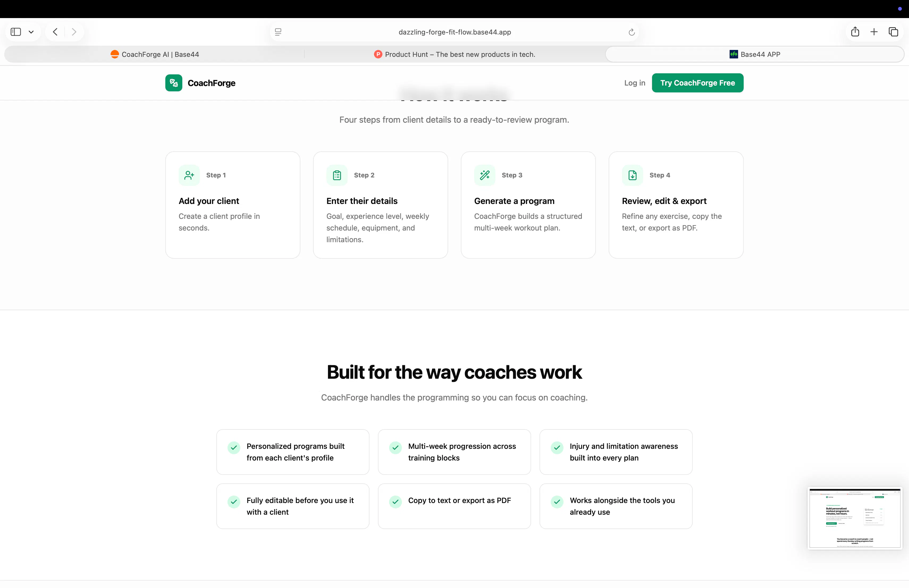Click the Try CoachForge Free button

coord(697,83)
